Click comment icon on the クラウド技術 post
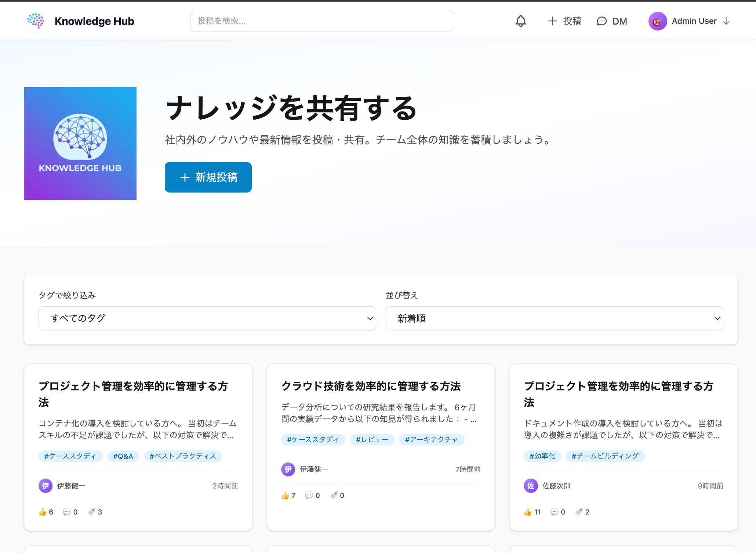Viewport: 756px width, 553px height. click(309, 495)
